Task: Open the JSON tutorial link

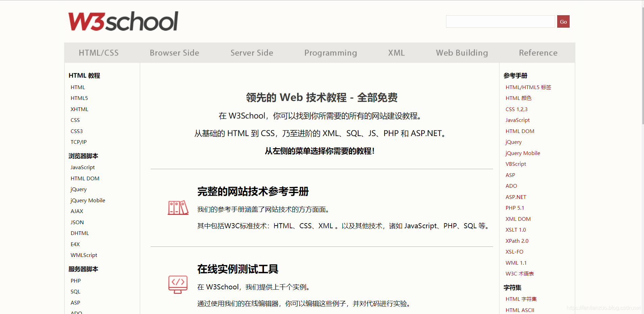Action: click(77, 223)
